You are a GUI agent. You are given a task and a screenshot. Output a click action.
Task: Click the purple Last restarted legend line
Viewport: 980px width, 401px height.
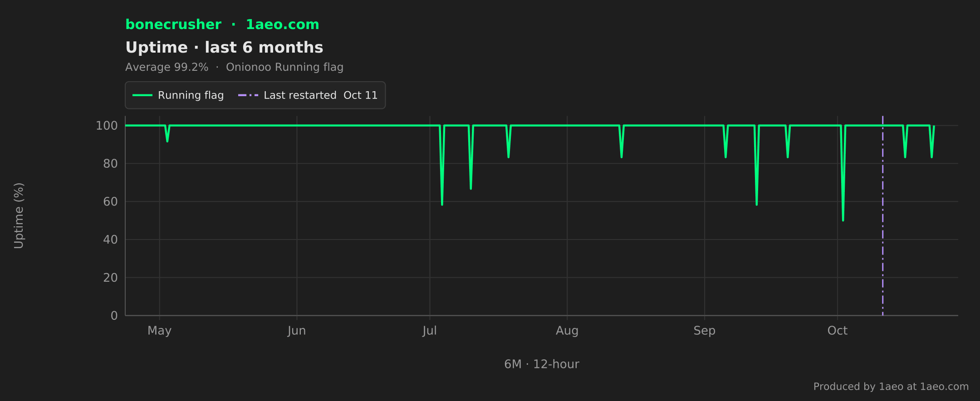click(248, 95)
